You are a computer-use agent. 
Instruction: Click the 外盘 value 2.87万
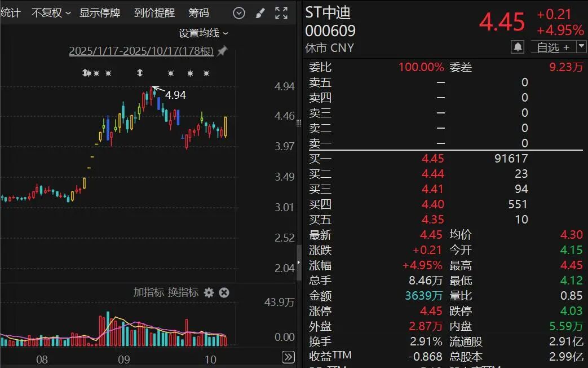(426, 326)
